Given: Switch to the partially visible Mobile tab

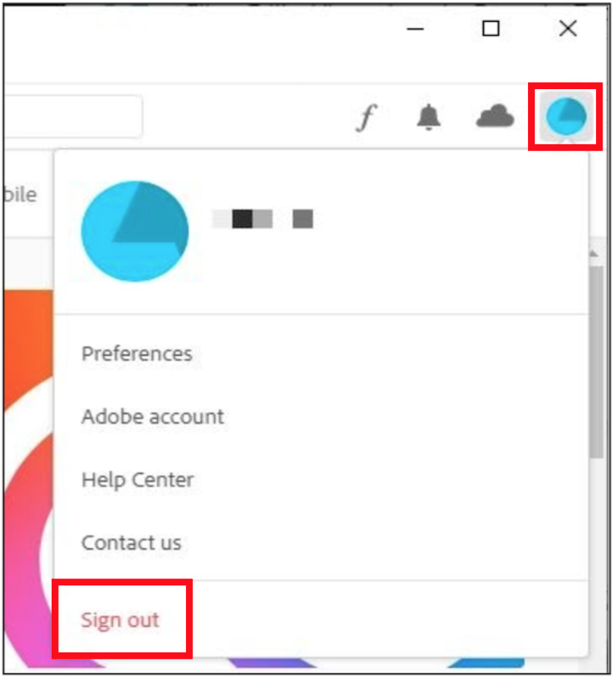Looking at the screenshot, I should 20,195.
